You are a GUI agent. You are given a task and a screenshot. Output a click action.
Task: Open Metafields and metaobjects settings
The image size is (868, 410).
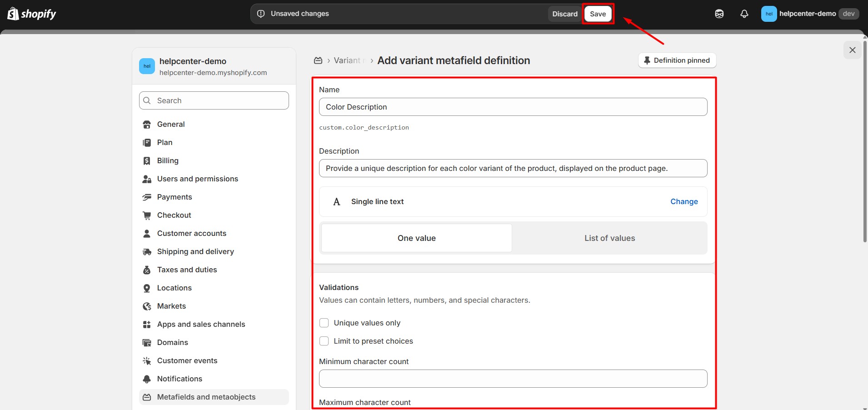206,397
